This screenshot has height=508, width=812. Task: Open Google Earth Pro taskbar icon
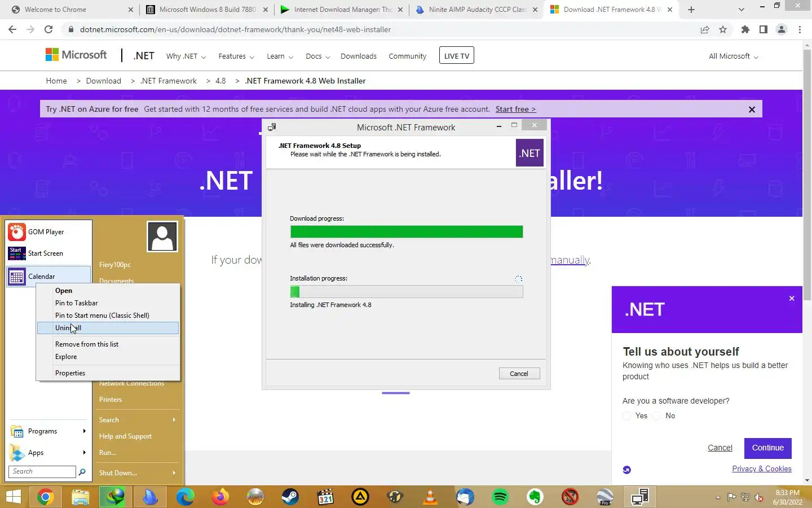pos(605,497)
